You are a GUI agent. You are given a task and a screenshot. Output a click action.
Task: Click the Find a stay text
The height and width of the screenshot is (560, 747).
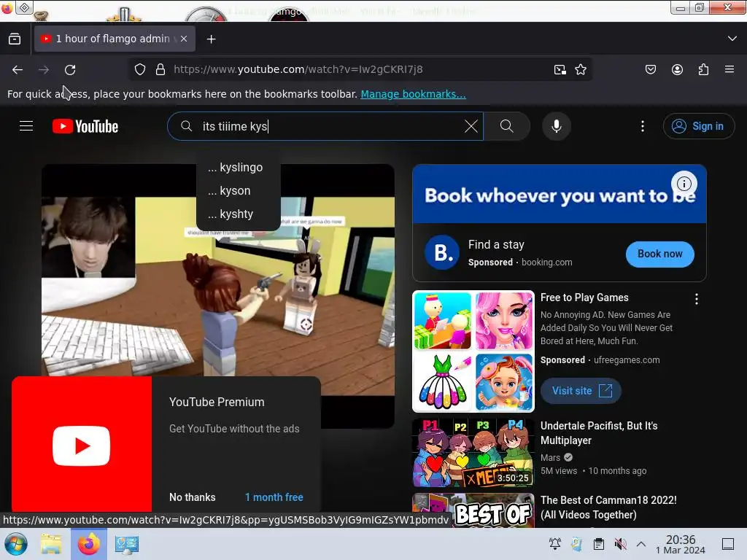[496, 245]
